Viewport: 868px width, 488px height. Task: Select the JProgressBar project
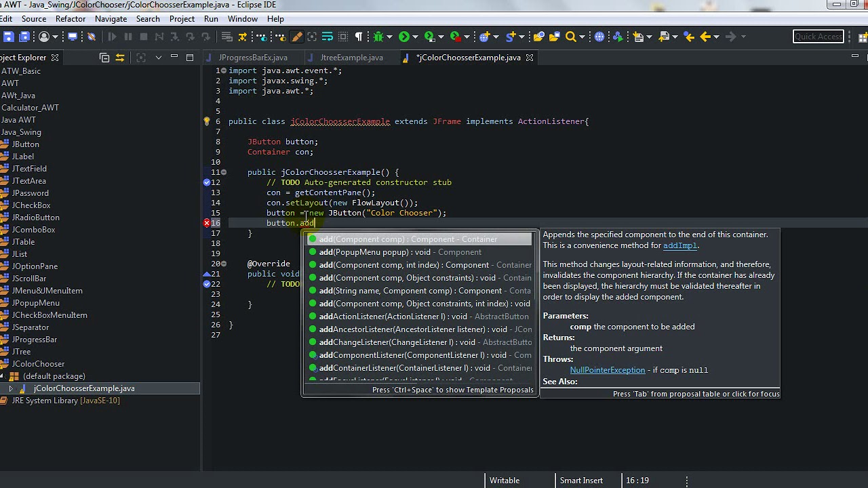(x=35, y=340)
